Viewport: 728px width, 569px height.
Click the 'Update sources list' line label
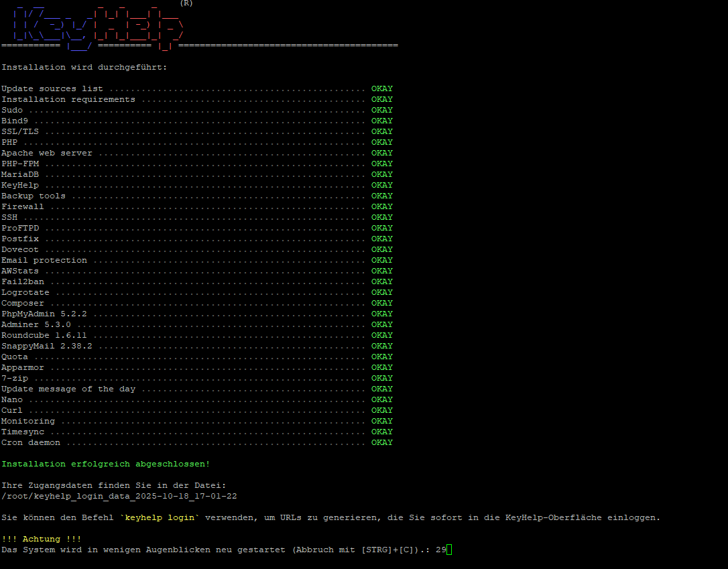52,89
